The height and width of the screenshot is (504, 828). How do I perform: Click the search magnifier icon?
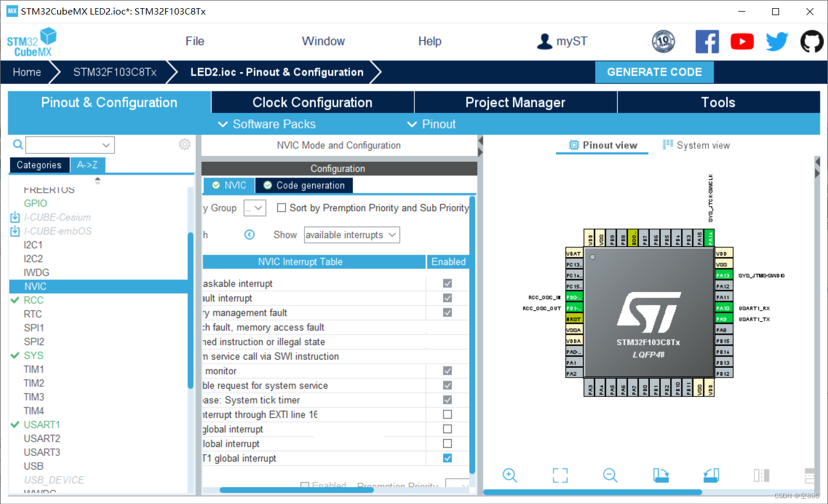(18, 144)
